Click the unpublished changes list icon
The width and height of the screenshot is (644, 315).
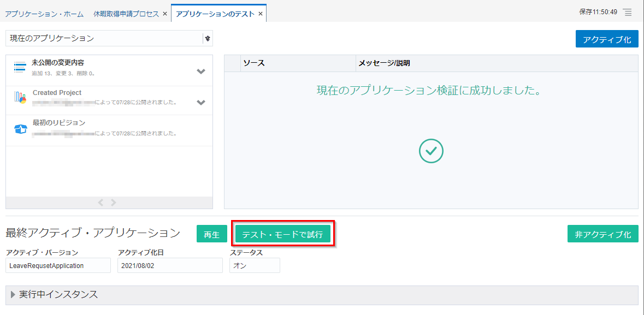tap(20, 67)
